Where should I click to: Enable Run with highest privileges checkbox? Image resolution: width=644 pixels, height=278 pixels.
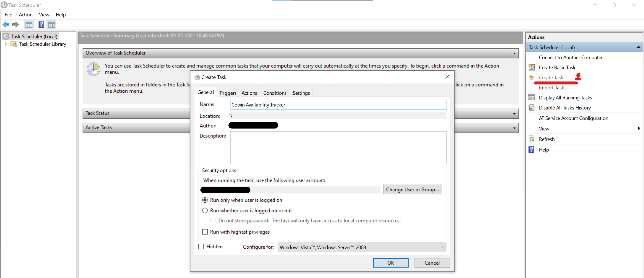(x=205, y=232)
